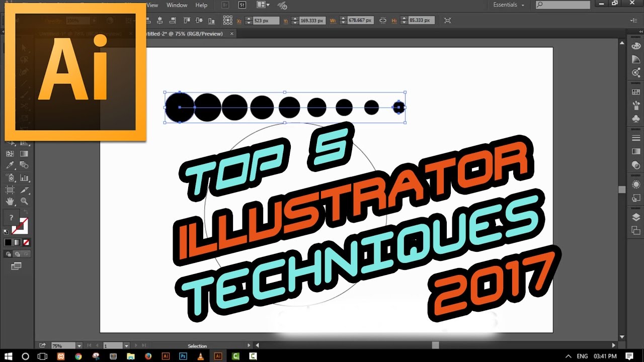Toggle GPU performance rocket icon
Viewport: 644px width, 362px height.
[283, 5]
